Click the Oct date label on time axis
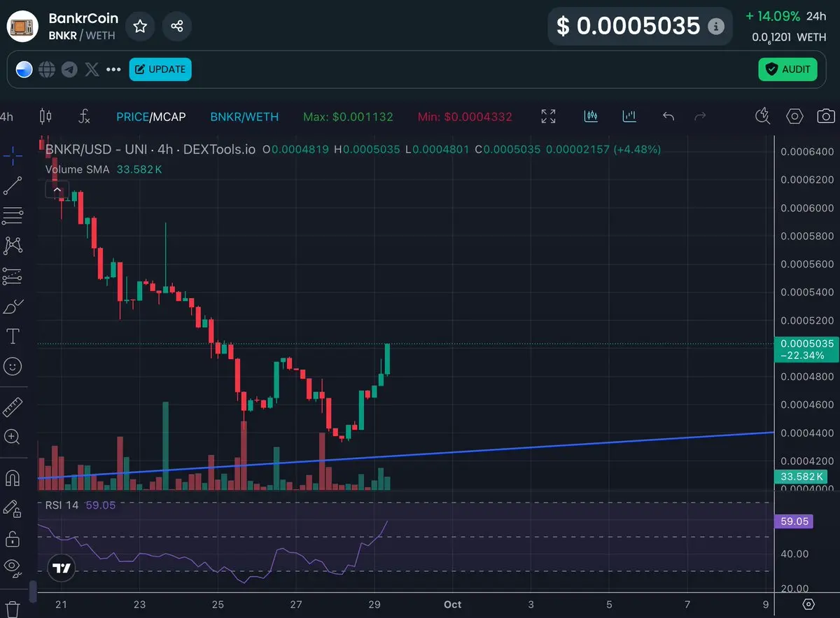This screenshot has width=840, height=618. click(x=453, y=604)
